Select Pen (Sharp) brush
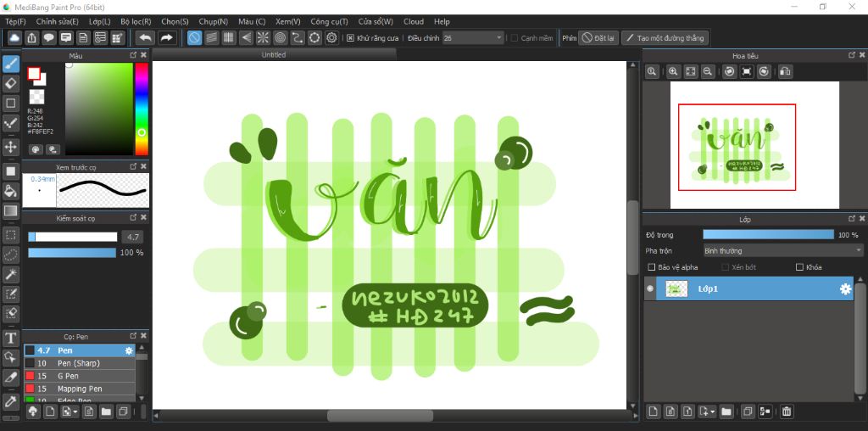The height and width of the screenshot is (431, 868). (x=79, y=363)
